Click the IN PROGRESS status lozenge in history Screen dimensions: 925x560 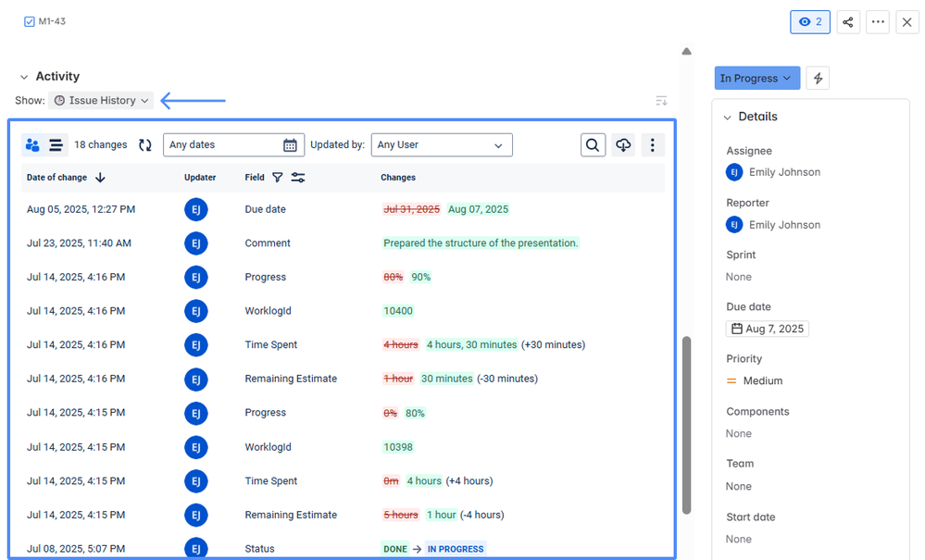coord(456,549)
